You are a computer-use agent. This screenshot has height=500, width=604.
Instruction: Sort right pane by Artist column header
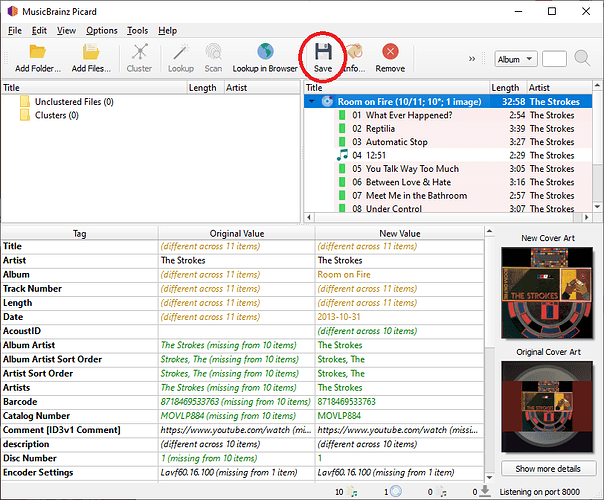click(559, 88)
